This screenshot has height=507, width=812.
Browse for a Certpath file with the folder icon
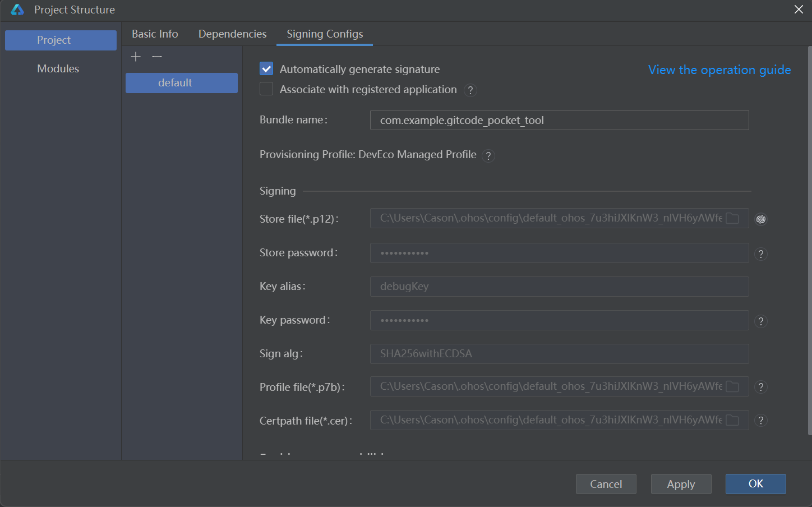pyautogui.click(x=733, y=420)
